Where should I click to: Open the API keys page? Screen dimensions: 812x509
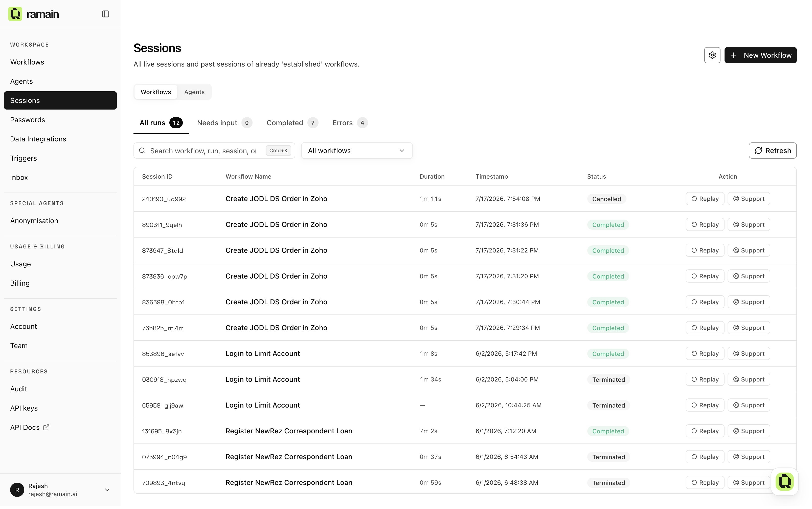coord(60,408)
